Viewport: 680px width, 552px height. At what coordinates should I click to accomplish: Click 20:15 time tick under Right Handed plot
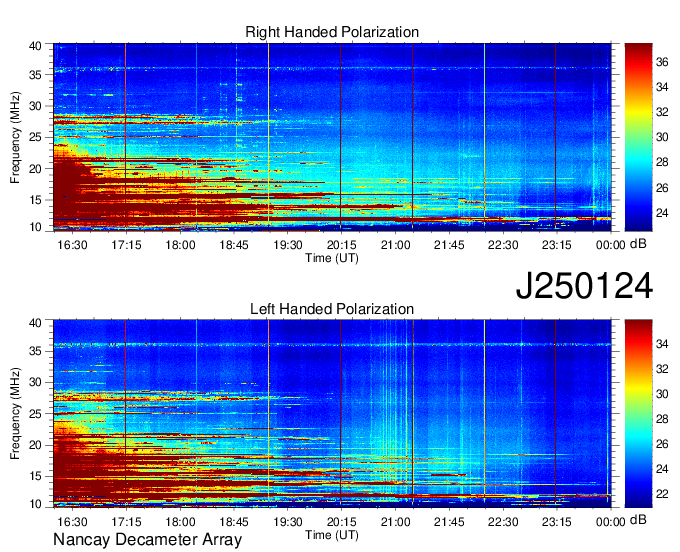[x=342, y=245]
